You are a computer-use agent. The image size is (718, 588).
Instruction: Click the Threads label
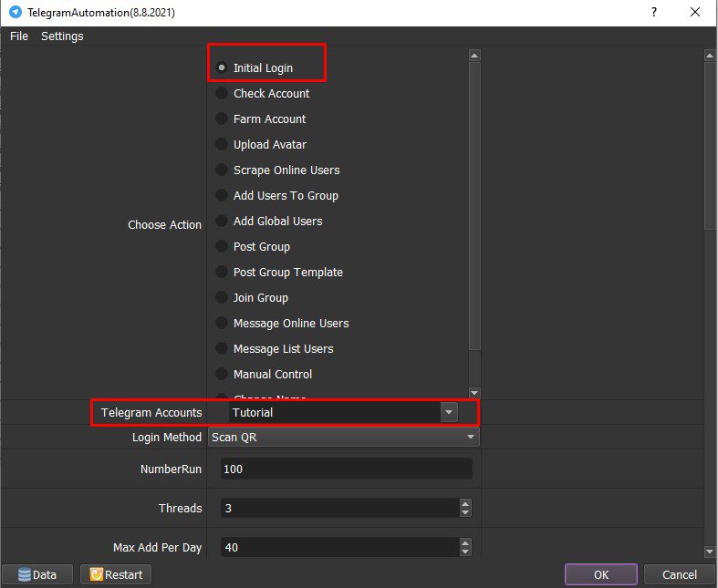pyautogui.click(x=180, y=508)
